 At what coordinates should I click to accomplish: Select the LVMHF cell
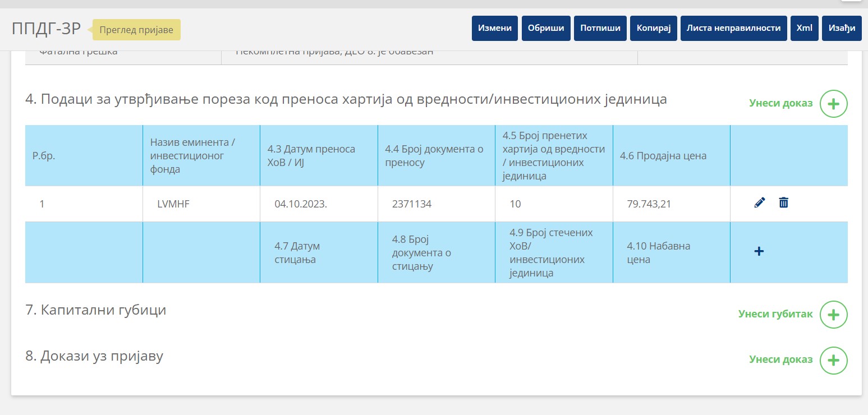coord(201,204)
